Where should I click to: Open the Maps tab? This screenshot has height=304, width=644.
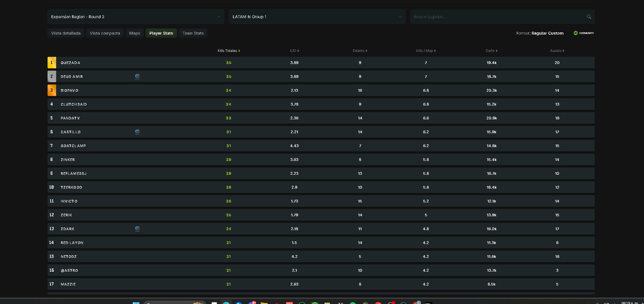tap(135, 33)
